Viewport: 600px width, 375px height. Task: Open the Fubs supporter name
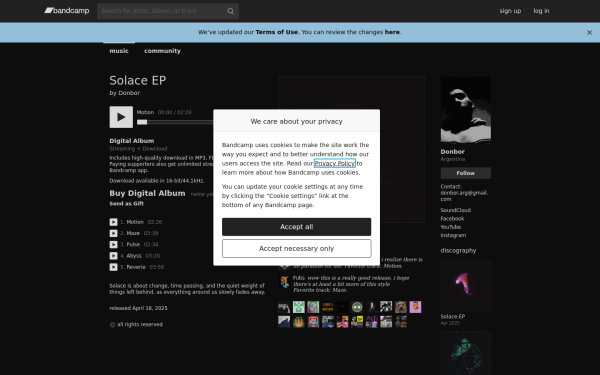click(299, 278)
